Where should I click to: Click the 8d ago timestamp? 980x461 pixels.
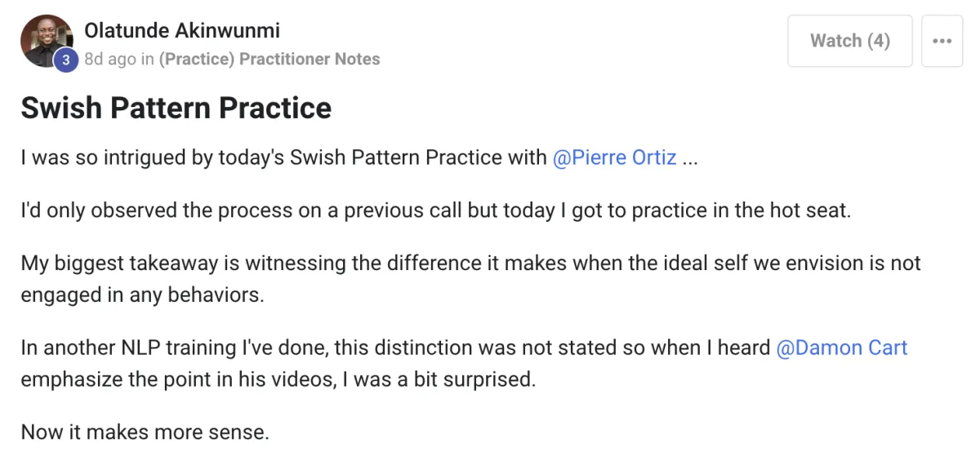(x=110, y=59)
